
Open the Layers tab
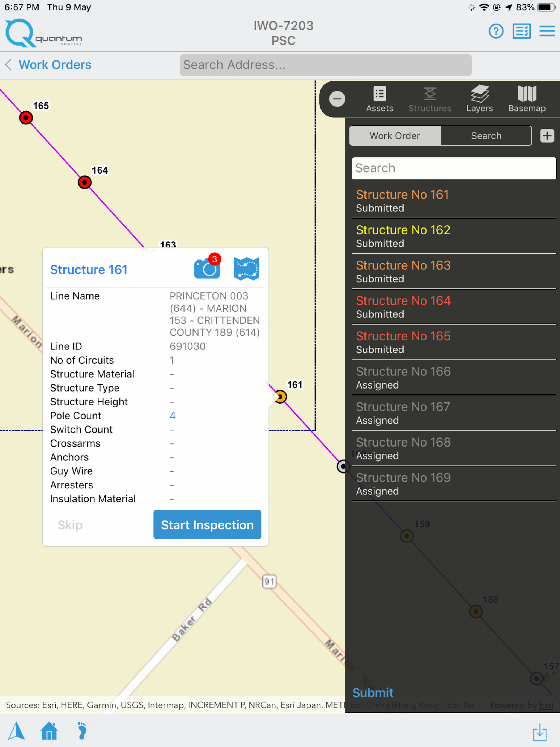[x=480, y=99]
